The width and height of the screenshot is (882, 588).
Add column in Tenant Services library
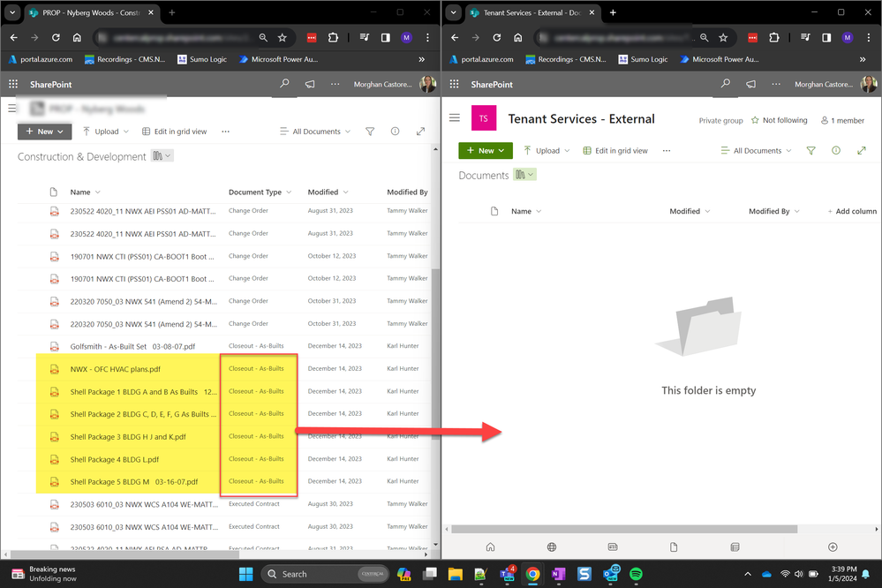pos(852,211)
